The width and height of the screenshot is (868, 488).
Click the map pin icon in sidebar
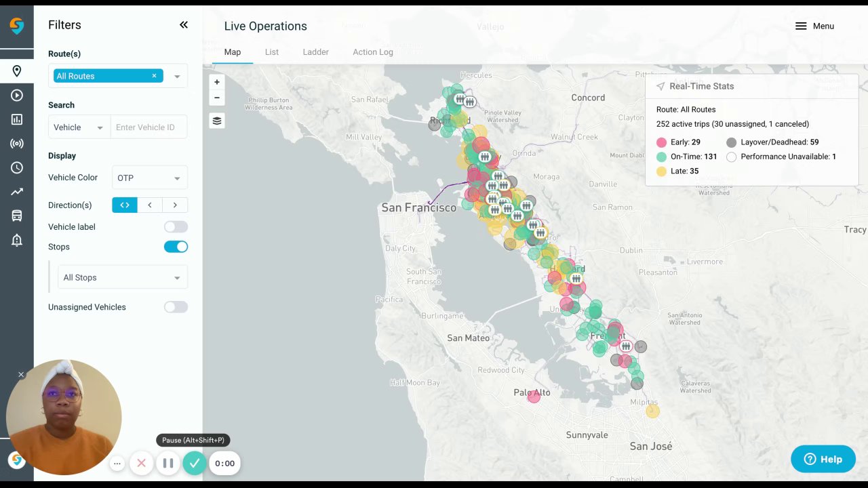(x=16, y=71)
